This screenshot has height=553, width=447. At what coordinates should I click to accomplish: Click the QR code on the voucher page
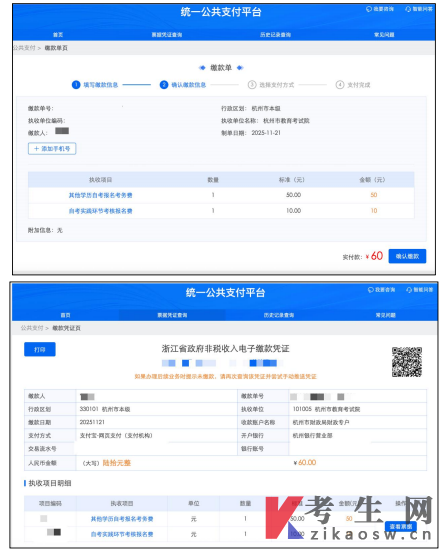tap(407, 362)
